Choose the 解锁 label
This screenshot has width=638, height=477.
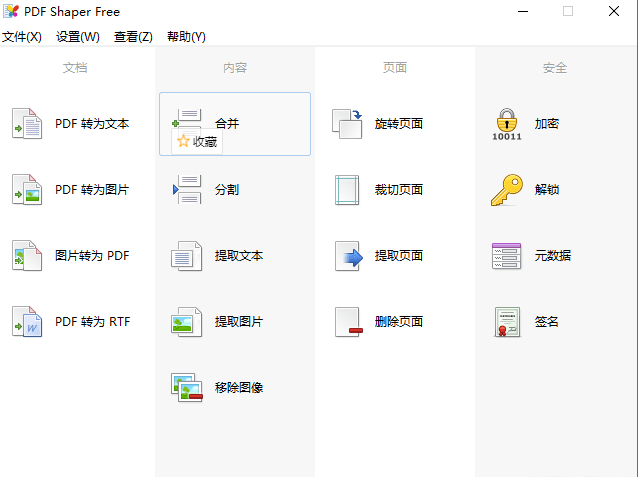point(547,189)
